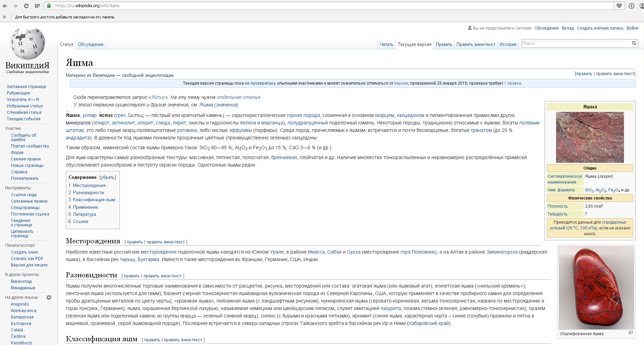Click inside the Поиск search field
The image size is (644, 345).
coord(575,44)
